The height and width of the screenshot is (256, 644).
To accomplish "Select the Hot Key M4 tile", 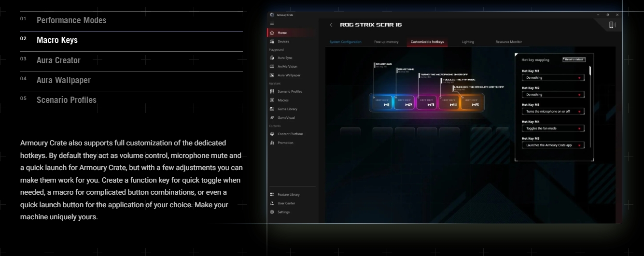I will pyautogui.click(x=449, y=102).
